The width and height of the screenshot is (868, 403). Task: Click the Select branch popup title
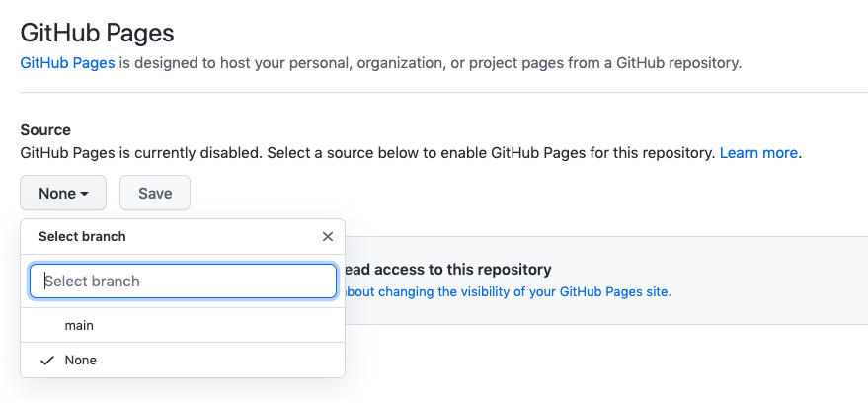pos(82,236)
